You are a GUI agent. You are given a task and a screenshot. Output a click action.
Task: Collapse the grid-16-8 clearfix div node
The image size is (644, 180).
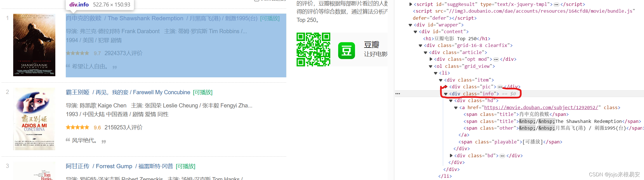pyautogui.click(x=420, y=46)
